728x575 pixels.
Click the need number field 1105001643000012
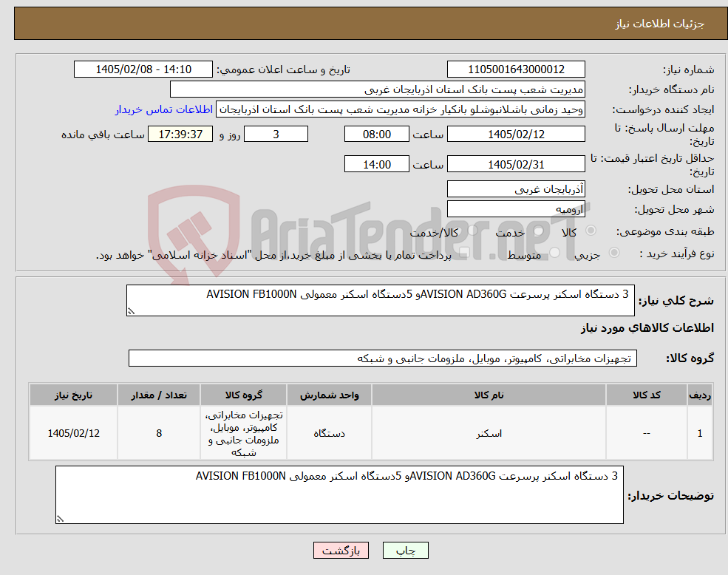516,69
